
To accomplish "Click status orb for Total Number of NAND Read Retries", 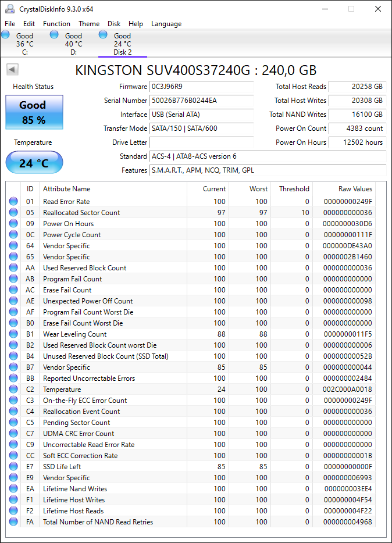I will [x=13, y=522].
